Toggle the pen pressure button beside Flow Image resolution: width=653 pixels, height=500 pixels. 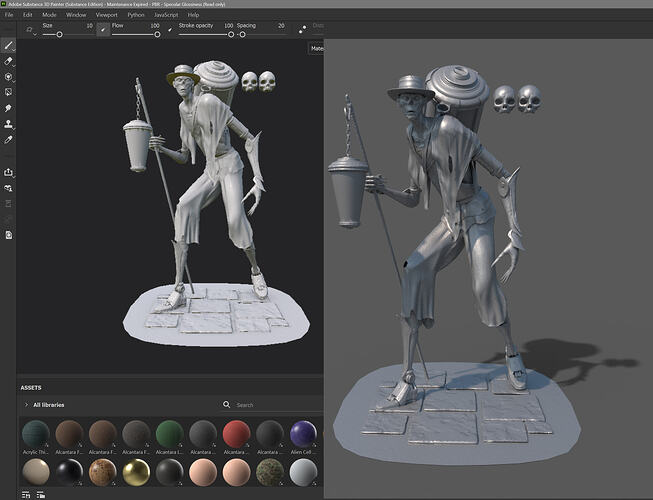(x=171, y=30)
